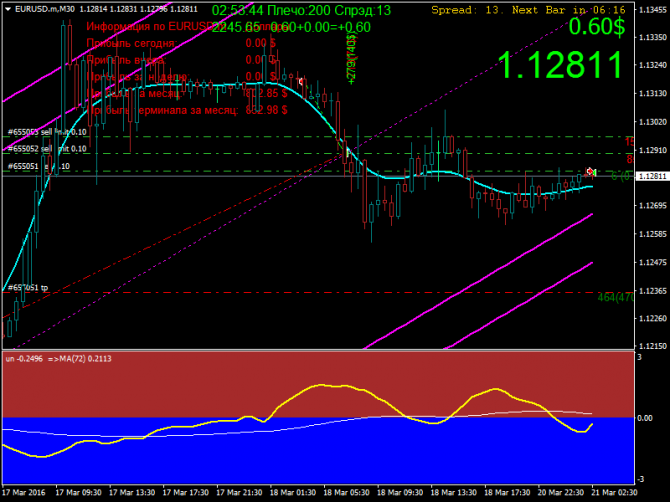Screen dimensions: 670x502
Task: Click the 1.13020 price scale value
Action: (652, 122)
